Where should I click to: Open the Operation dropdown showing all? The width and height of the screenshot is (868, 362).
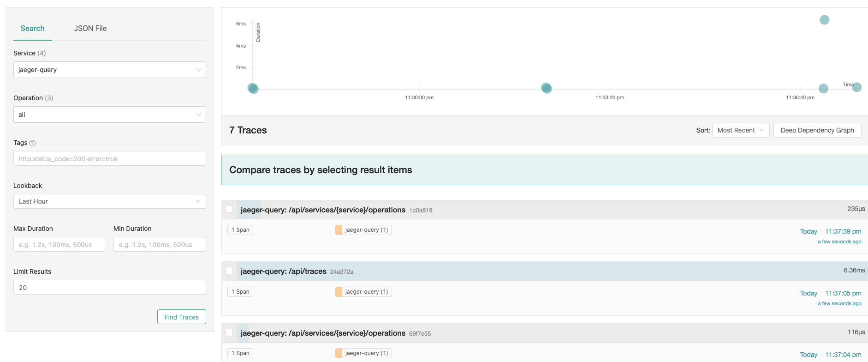110,115
